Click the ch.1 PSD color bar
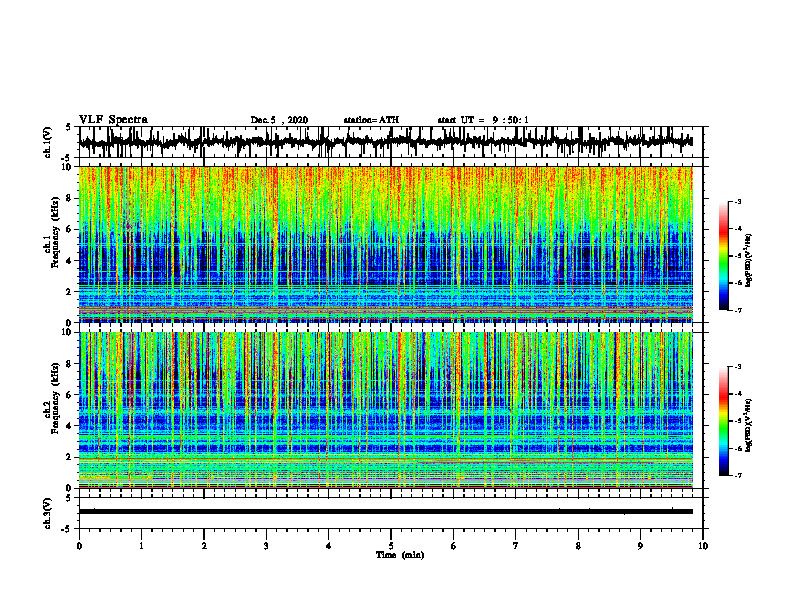The image size is (792, 612). coord(723,256)
